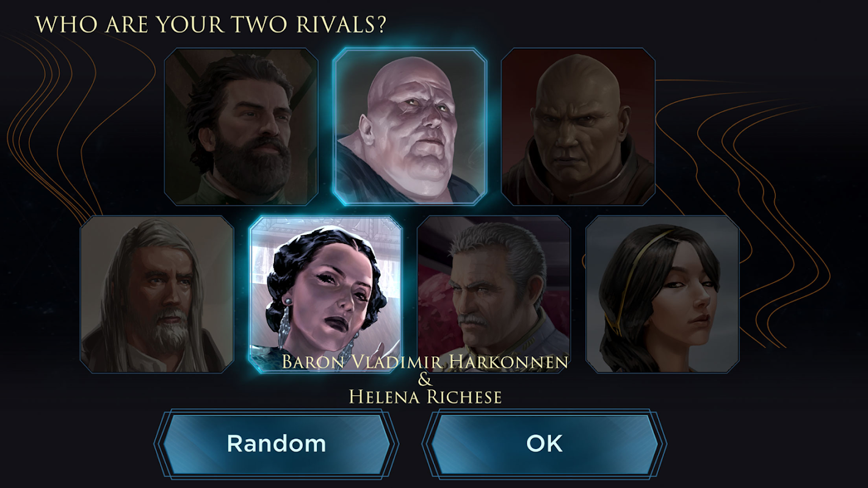Confirm rival selection with OK
The width and height of the screenshot is (868, 488).
coord(544,443)
